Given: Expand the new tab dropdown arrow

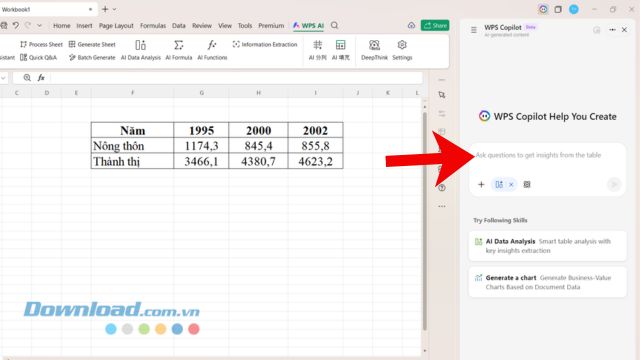Looking at the screenshot, I should coord(114,9).
